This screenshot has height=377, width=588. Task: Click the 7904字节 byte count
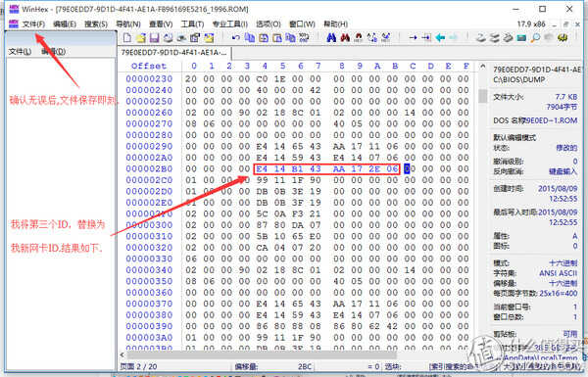pyautogui.click(x=562, y=107)
